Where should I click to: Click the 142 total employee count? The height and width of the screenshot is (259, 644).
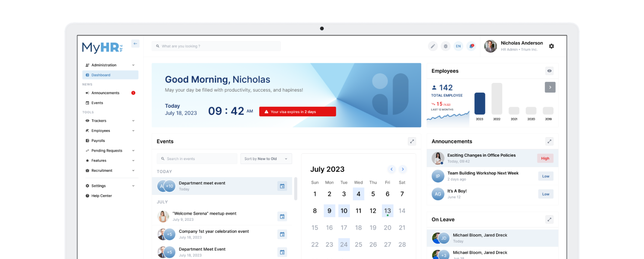click(x=446, y=88)
